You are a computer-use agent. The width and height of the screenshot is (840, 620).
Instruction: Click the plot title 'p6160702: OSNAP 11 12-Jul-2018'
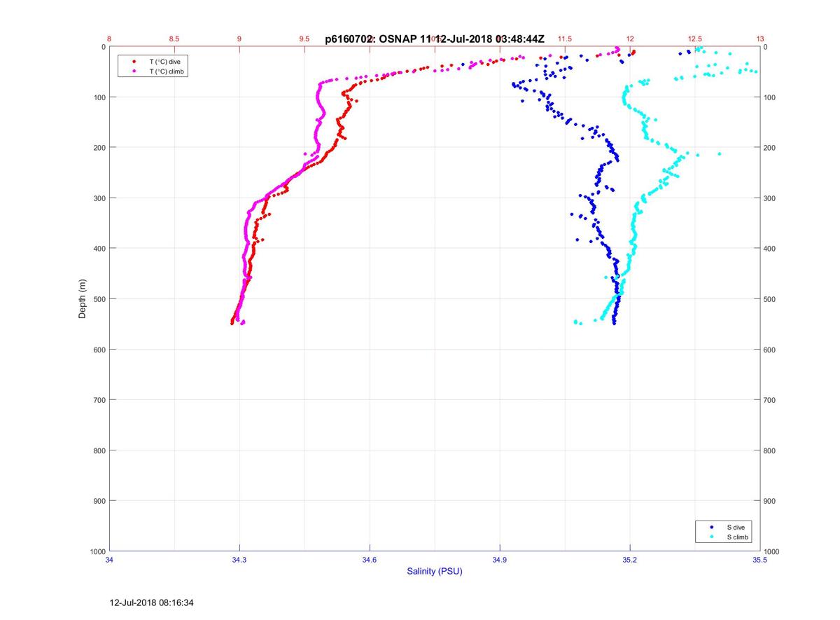pyautogui.click(x=435, y=39)
